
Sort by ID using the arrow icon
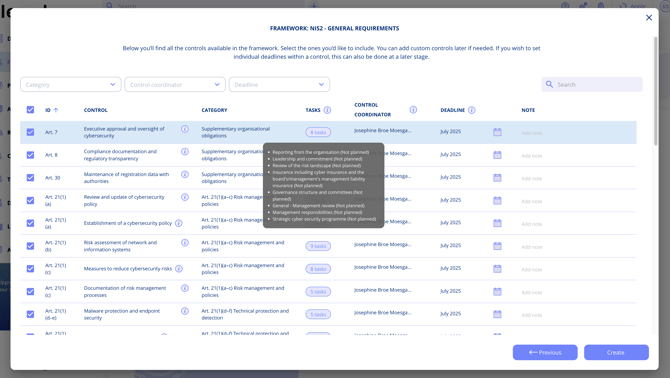point(56,110)
